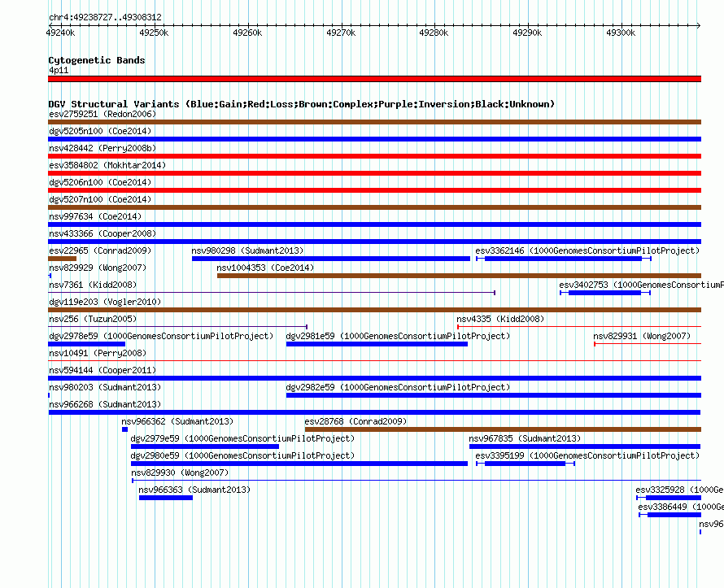724x588 pixels.
Task: Click the esv3584802 (Mokhtar2014) label
Action: (107, 165)
